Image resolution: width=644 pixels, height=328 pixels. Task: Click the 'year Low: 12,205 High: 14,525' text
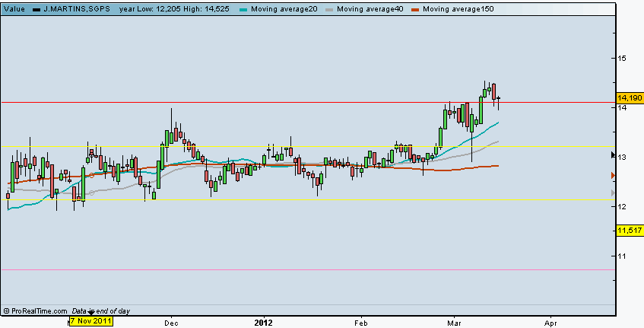click(174, 8)
